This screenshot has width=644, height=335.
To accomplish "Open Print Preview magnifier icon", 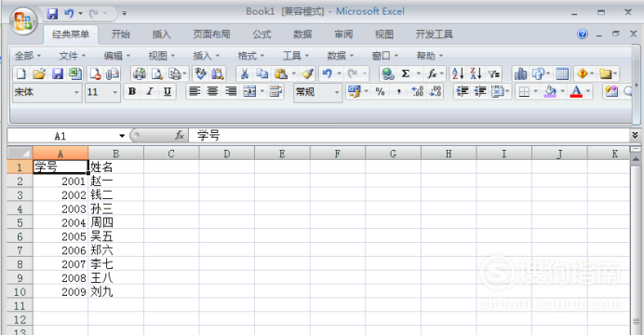I will (x=157, y=74).
